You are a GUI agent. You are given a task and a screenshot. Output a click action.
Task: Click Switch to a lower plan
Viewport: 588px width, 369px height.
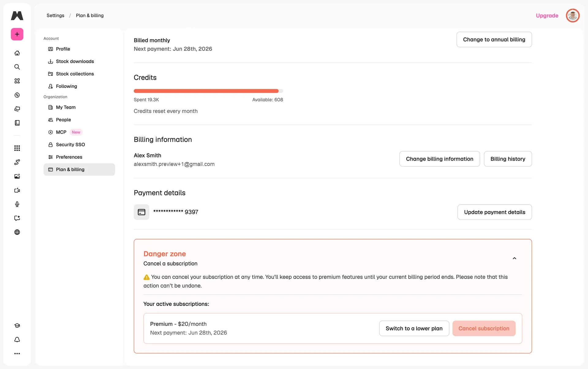coord(414,328)
